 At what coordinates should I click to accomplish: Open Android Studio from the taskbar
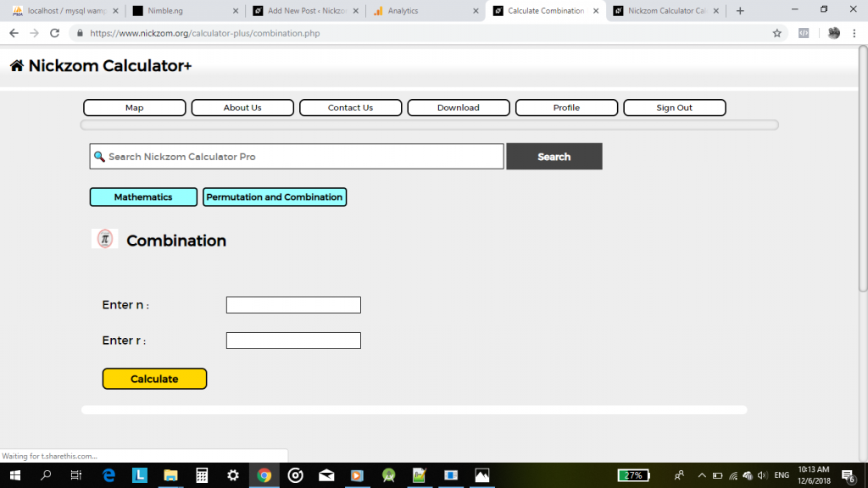[388, 475]
